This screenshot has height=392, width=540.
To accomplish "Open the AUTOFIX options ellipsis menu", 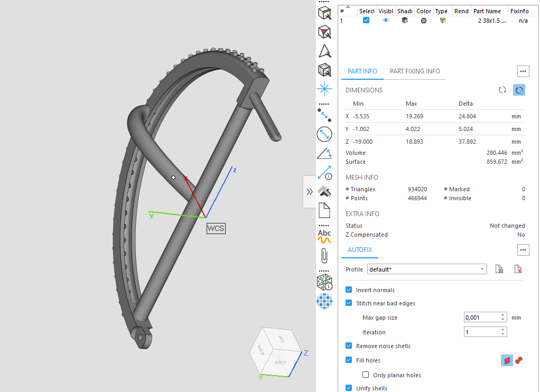I will click(523, 250).
